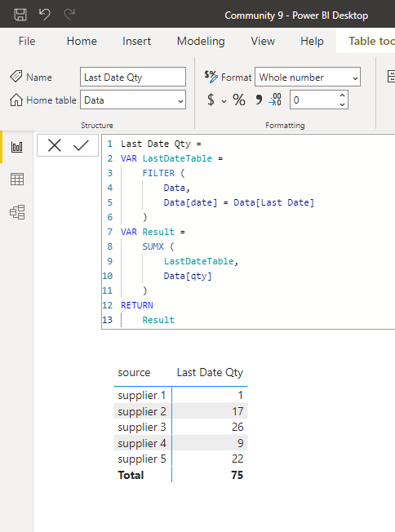The image size is (395, 532).
Task: Click the Total row label
Action: (131, 475)
